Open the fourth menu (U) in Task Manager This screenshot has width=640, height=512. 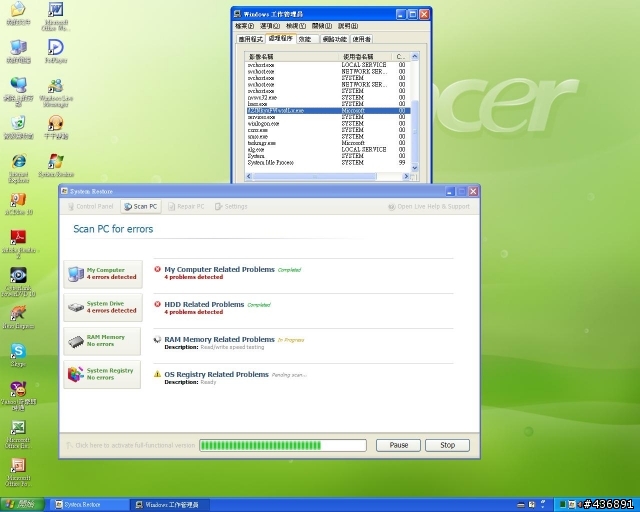322,26
